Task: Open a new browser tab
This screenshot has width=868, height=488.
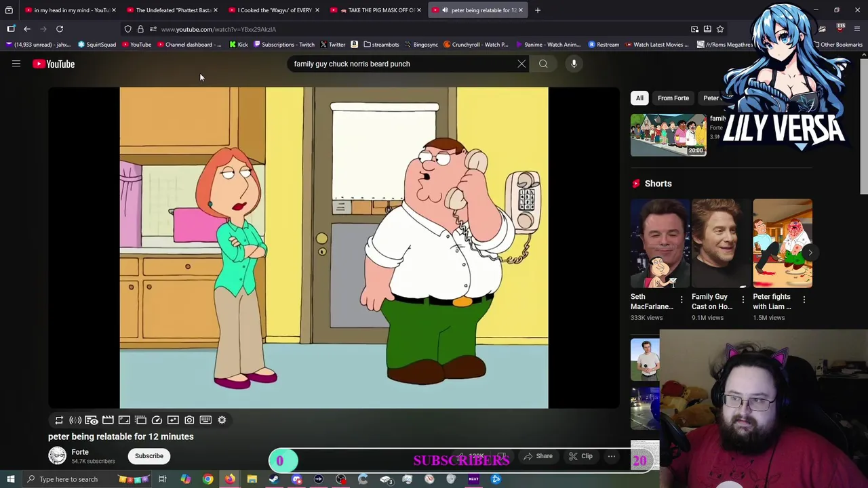Action: coord(538,10)
